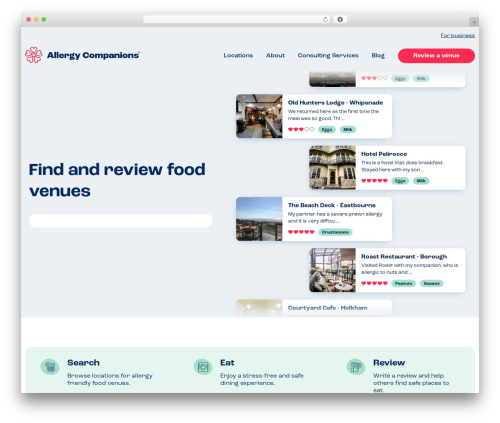
Task: Click the Search feature icon
Action: pos(50,367)
